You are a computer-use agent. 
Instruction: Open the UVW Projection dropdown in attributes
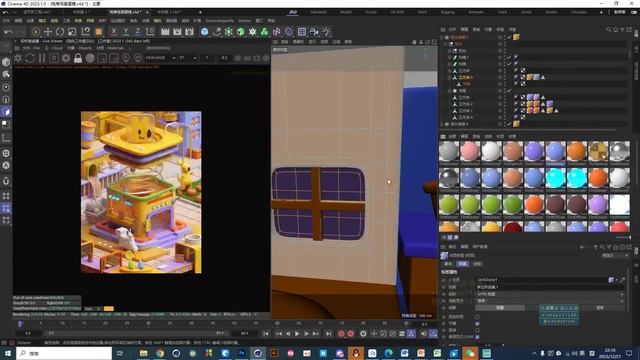coord(551,294)
